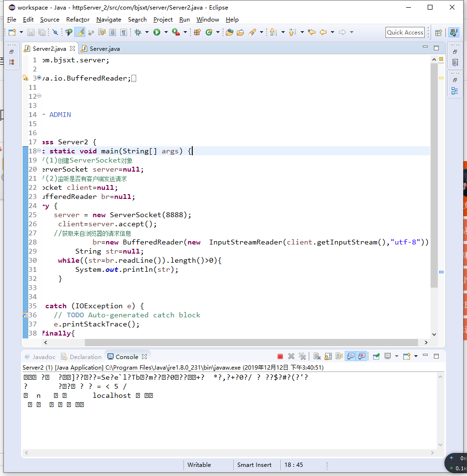Click the task marker on line 36

point(25,315)
